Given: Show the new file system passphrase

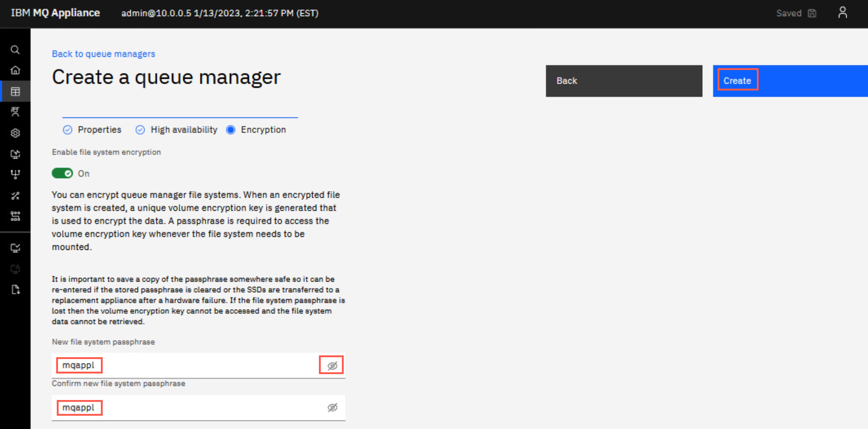Looking at the screenshot, I should (332, 365).
